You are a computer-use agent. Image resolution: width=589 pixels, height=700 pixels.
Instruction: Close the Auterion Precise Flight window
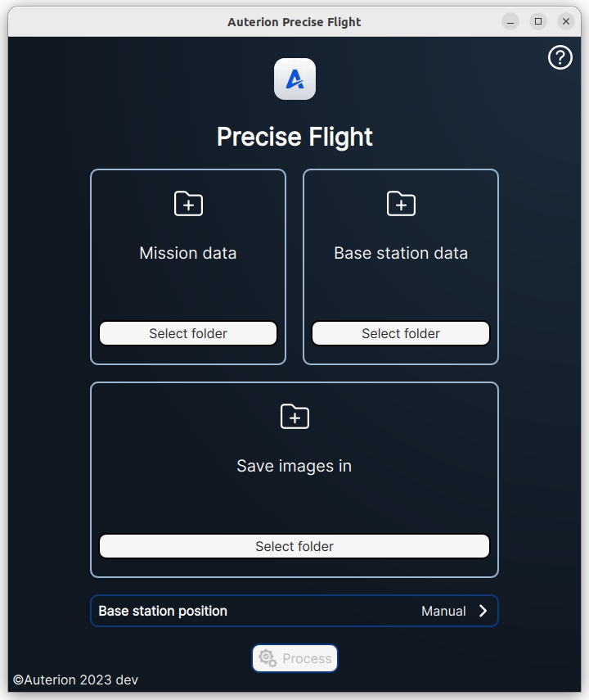pos(565,21)
